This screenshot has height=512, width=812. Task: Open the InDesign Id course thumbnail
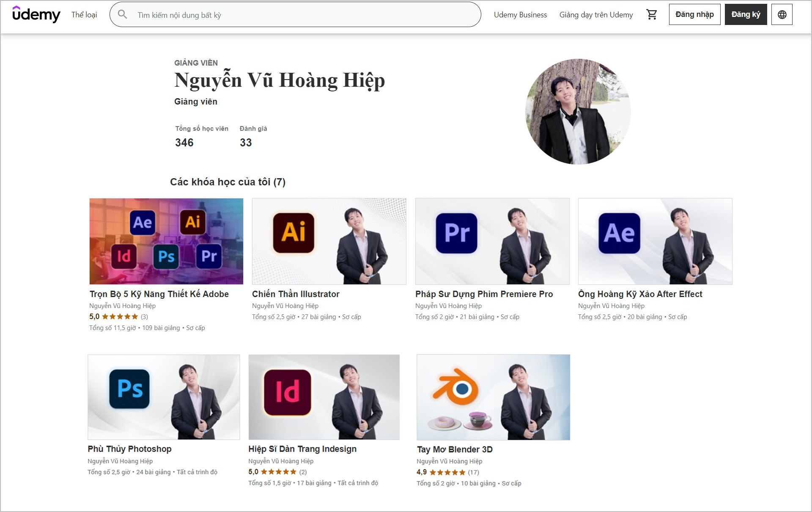point(324,397)
